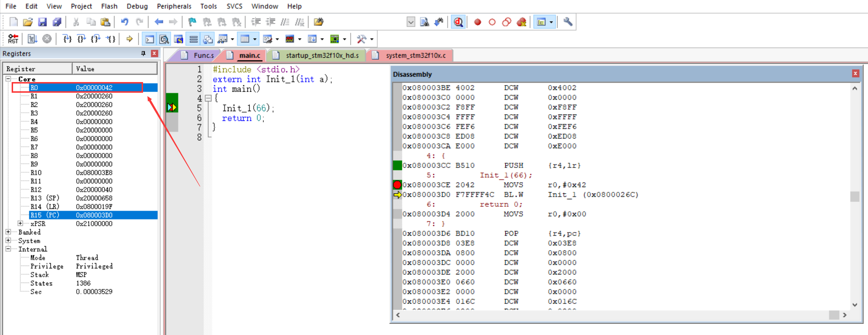
Task: Open Watch windows dropdown arrow
Action: tap(232, 39)
